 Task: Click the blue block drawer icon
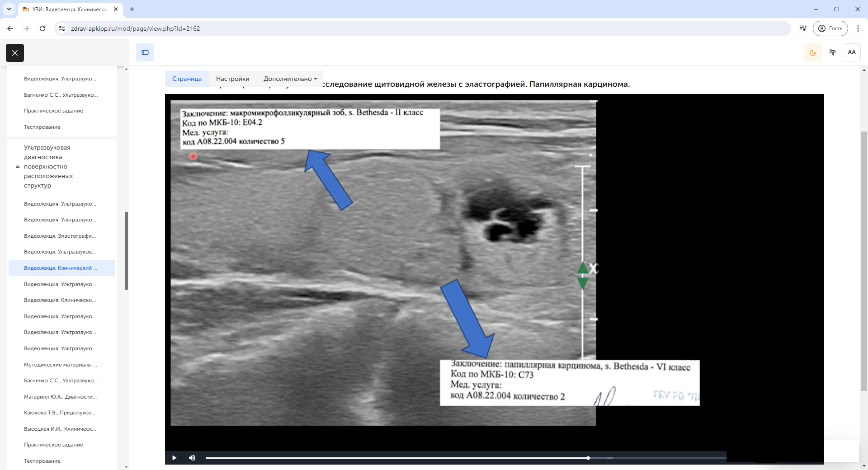145,52
